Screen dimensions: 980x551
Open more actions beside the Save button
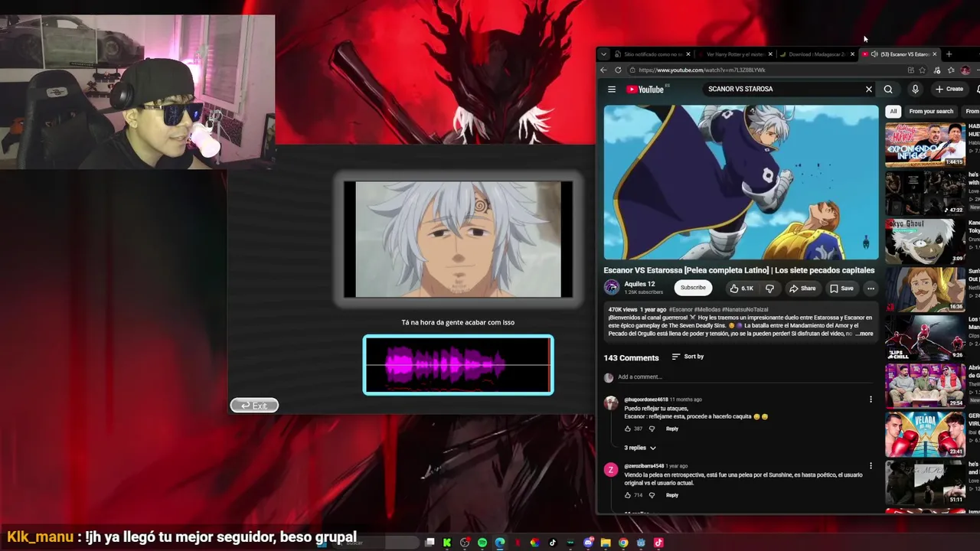pyautogui.click(x=871, y=289)
